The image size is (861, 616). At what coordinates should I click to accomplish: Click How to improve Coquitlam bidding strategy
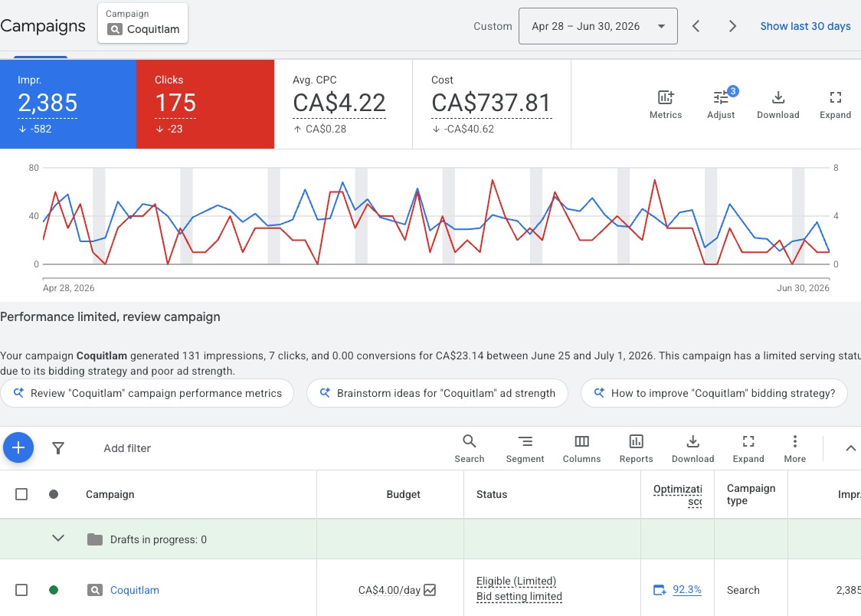714,393
